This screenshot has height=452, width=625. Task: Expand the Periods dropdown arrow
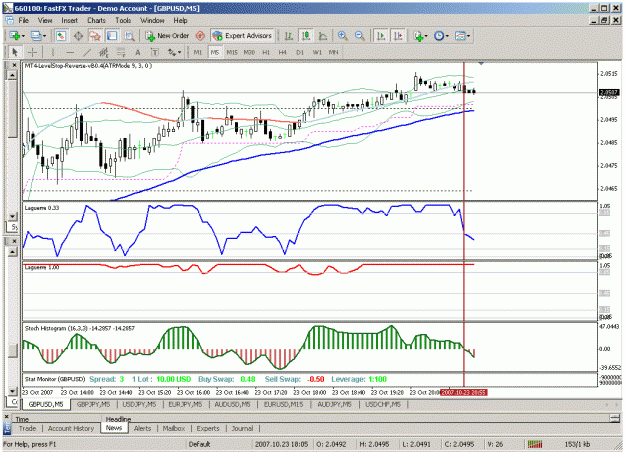447,36
